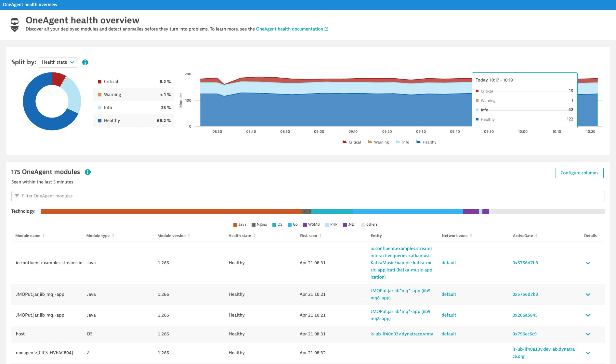Expand details for io.confluent.examples.streams row
616x364 pixels.
point(588,263)
